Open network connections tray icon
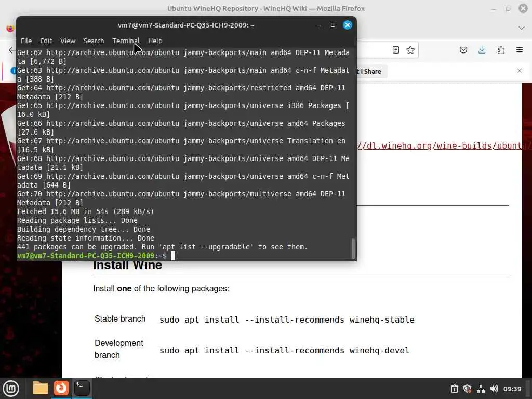532x399 pixels. [481, 389]
